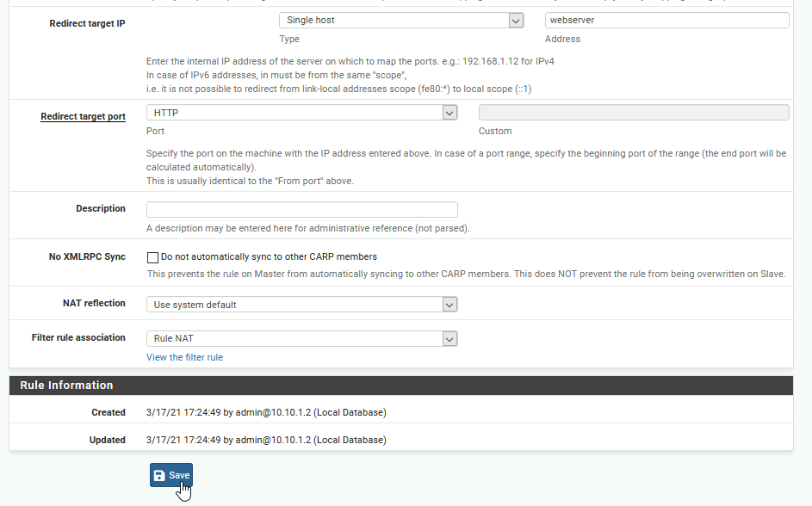Click the NAT reflection label
The height and width of the screenshot is (506, 812).
click(x=94, y=303)
